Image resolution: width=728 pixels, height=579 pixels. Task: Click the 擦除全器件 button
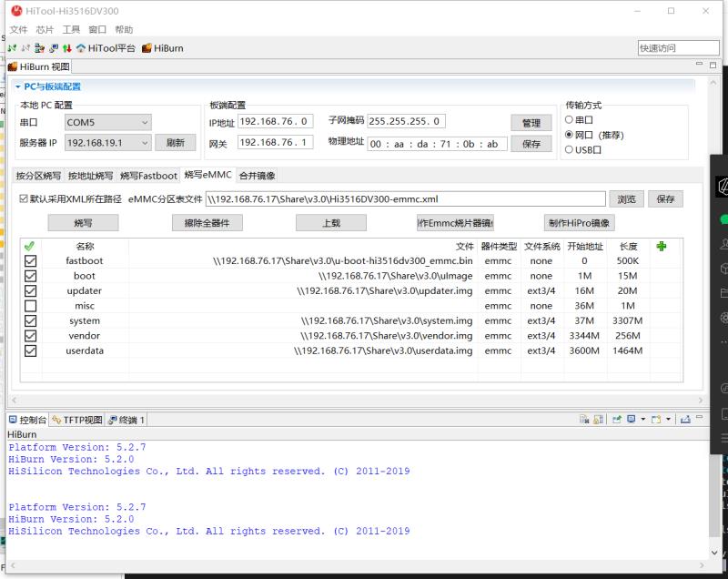point(207,223)
